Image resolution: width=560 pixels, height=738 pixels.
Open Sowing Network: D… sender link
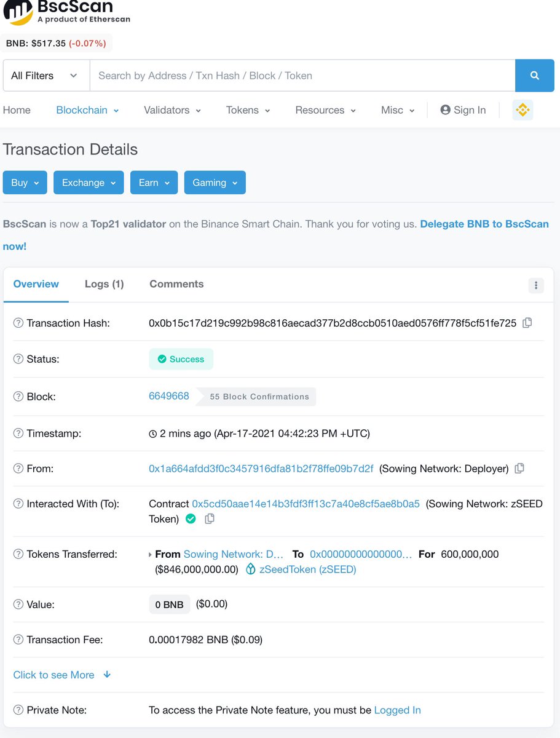[x=234, y=554]
